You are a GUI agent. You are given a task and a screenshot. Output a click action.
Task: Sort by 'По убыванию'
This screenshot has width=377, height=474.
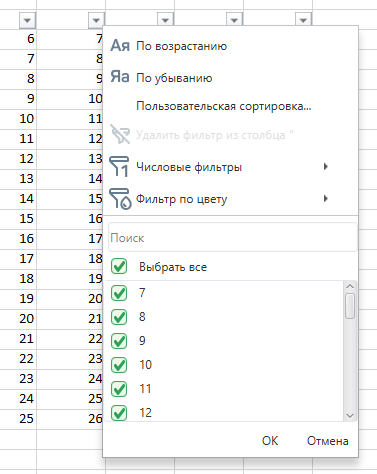[x=174, y=78]
